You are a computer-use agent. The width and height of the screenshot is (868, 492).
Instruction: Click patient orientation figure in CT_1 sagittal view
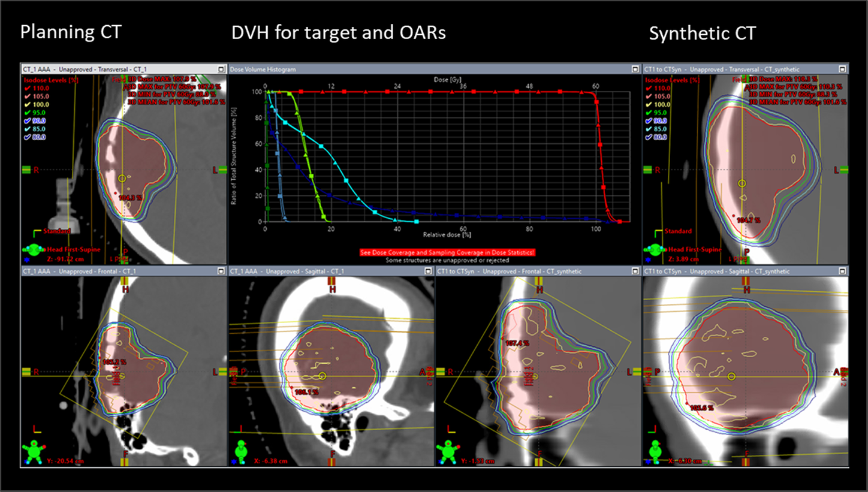241,452
